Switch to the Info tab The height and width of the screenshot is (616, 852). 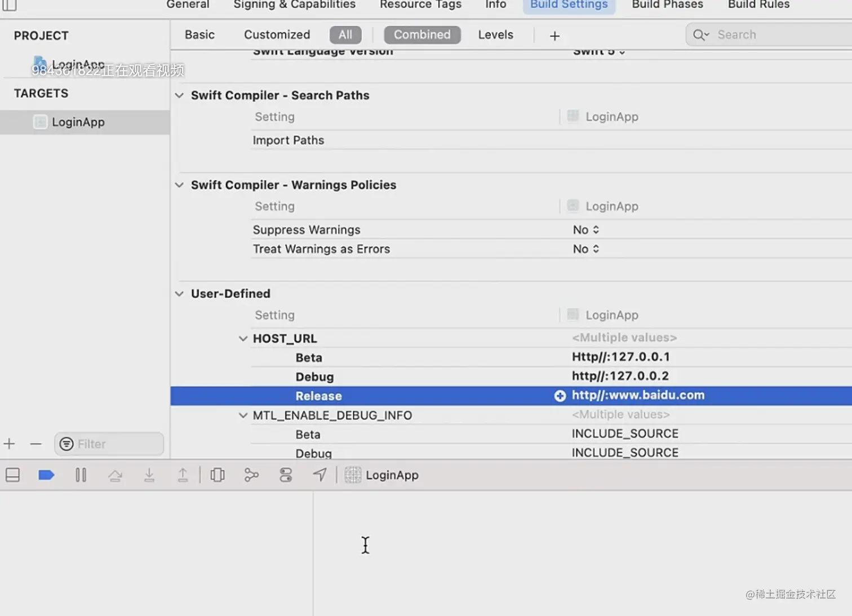coord(496,5)
